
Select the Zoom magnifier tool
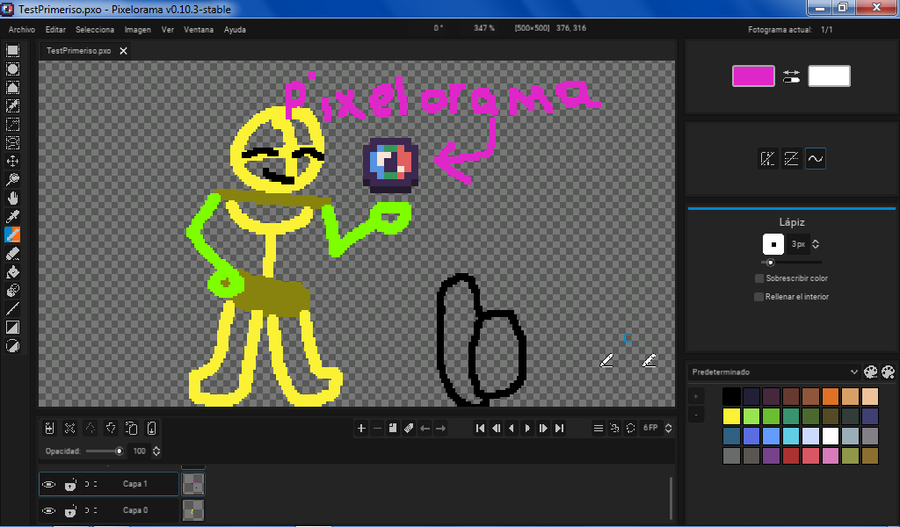pyautogui.click(x=13, y=180)
